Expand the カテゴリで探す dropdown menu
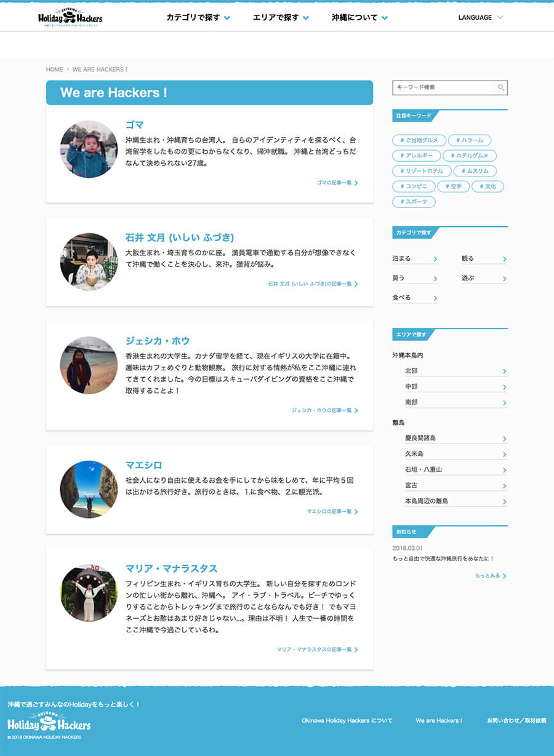Viewport: 554px width, 756px height. (198, 18)
